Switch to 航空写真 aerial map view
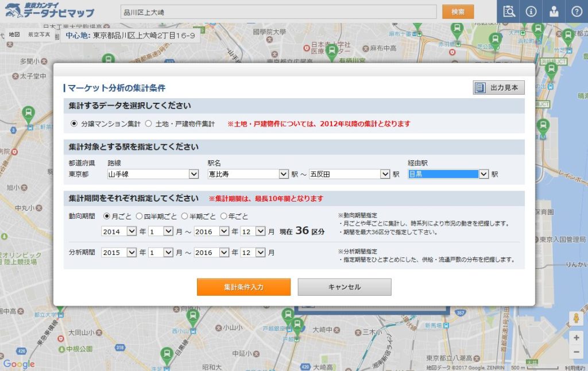588x371 pixels. point(39,35)
